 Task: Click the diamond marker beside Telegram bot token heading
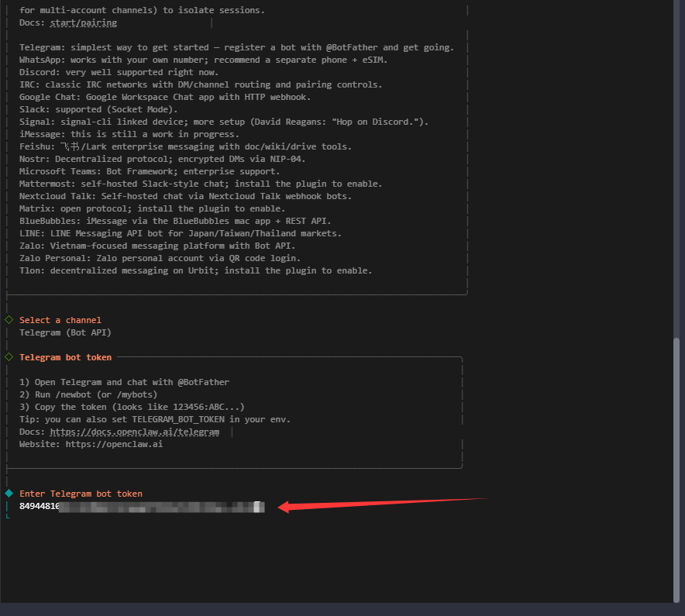(x=9, y=357)
